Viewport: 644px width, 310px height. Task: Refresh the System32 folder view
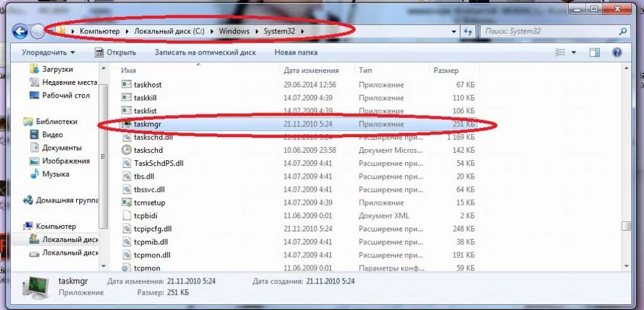468,31
